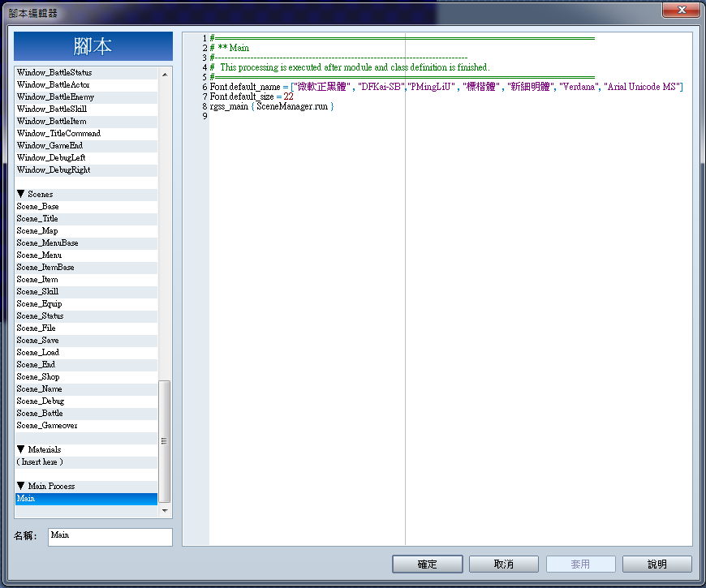Open the Scene_MenuBase script
This screenshot has height=588, width=706.
click(87, 243)
